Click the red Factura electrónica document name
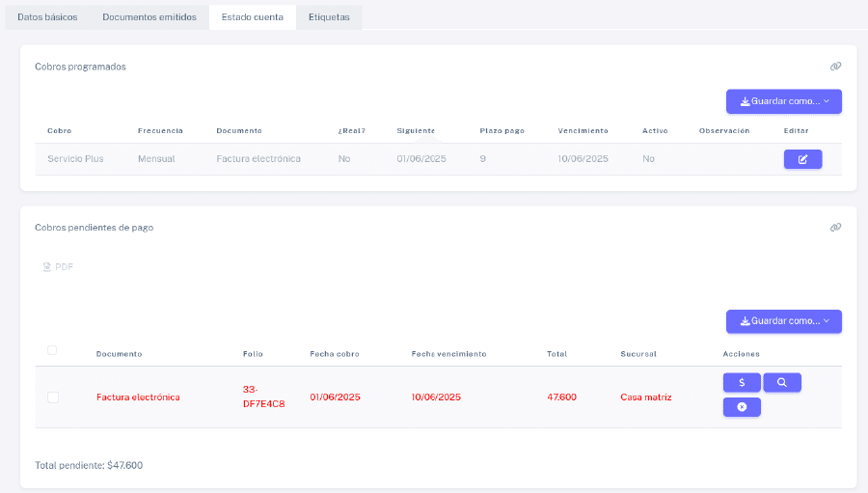Viewport: 868px width, 493px height. tap(138, 397)
